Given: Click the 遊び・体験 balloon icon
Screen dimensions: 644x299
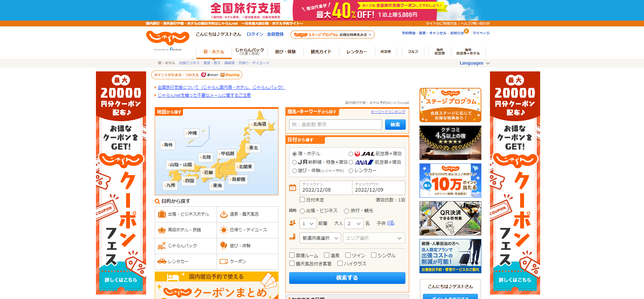Looking at the screenshot, I should (x=223, y=245).
